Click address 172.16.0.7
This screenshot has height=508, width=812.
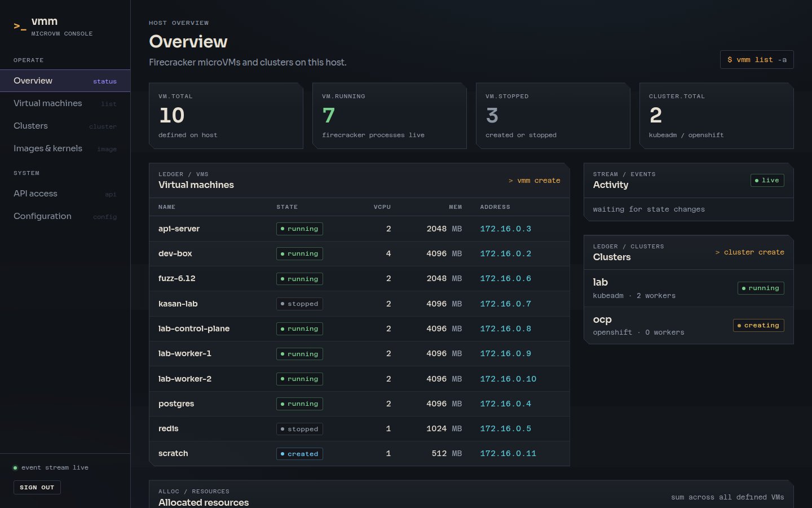click(505, 304)
